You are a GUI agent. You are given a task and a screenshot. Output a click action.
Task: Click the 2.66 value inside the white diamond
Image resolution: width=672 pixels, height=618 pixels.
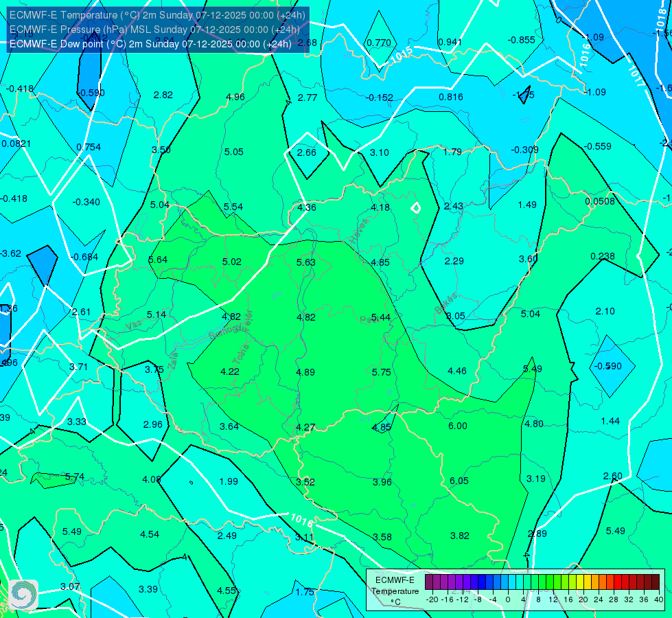pyautogui.click(x=306, y=152)
